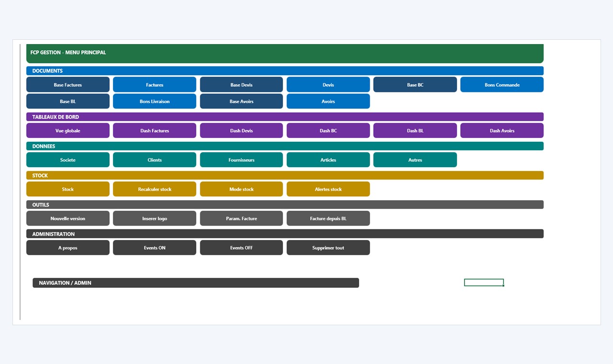
Task: Click Base Avoirs
Action: click(241, 102)
